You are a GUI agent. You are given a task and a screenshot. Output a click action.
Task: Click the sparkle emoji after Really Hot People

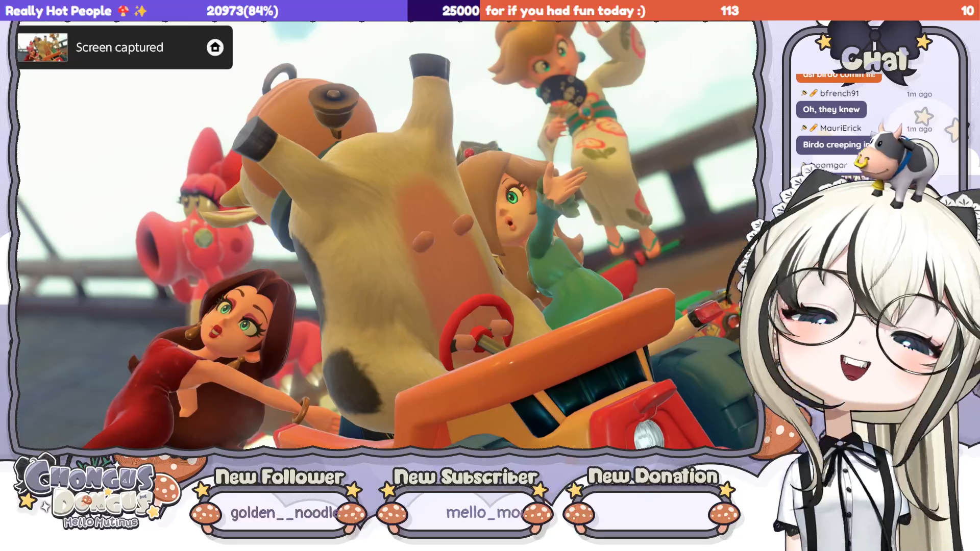(140, 11)
